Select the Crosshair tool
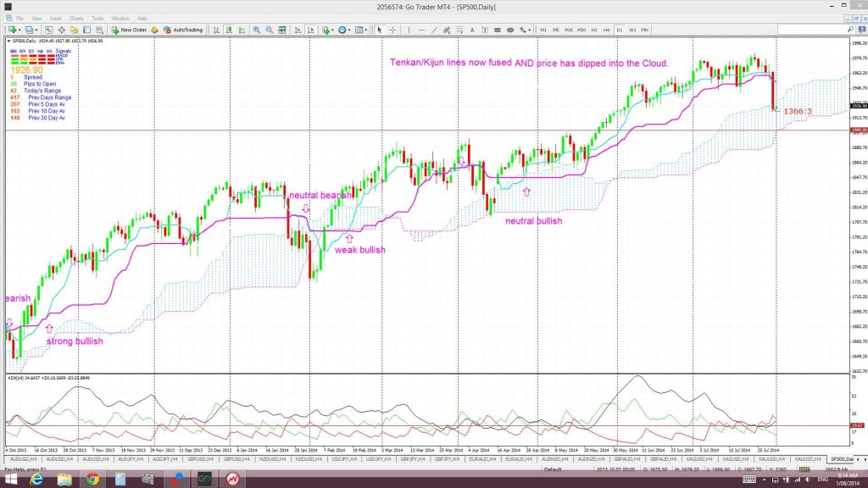Image resolution: width=868 pixels, height=488 pixels. tap(392, 30)
